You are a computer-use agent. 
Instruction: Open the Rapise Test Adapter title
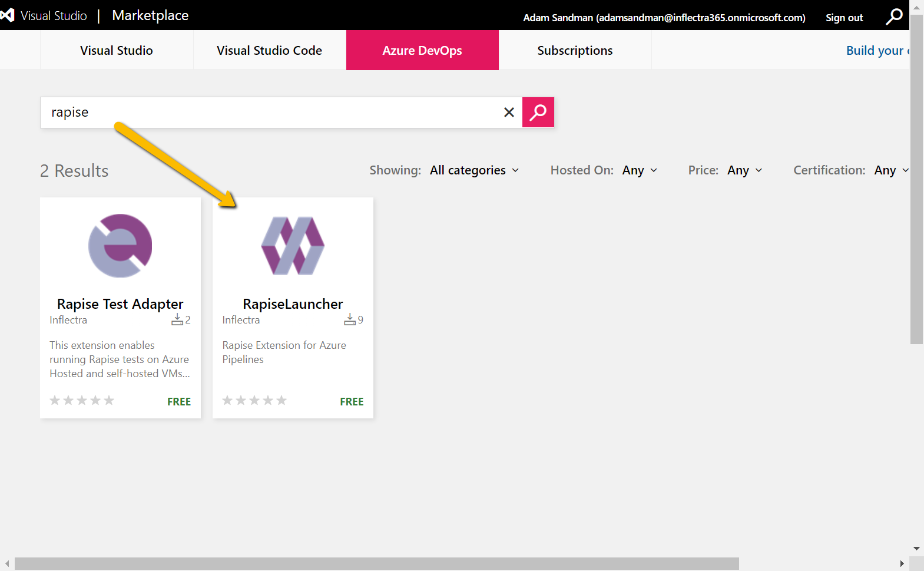click(x=120, y=304)
